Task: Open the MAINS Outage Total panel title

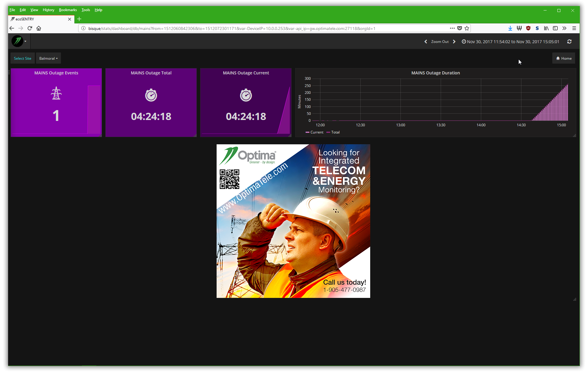Action: coord(151,73)
